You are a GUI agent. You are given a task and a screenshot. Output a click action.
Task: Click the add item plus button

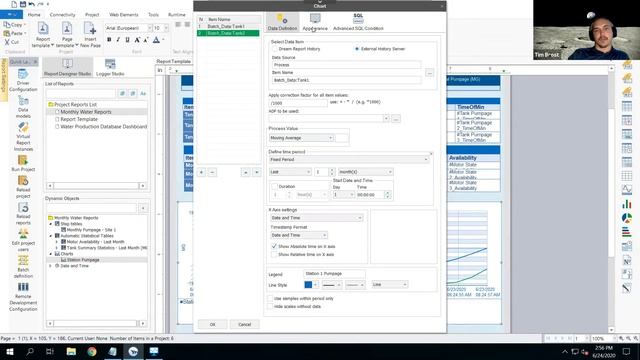tap(202, 172)
